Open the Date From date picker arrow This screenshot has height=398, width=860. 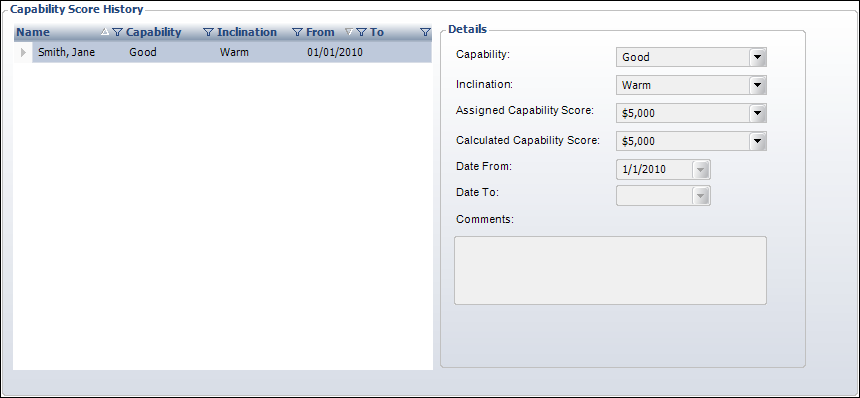pyautogui.click(x=701, y=169)
